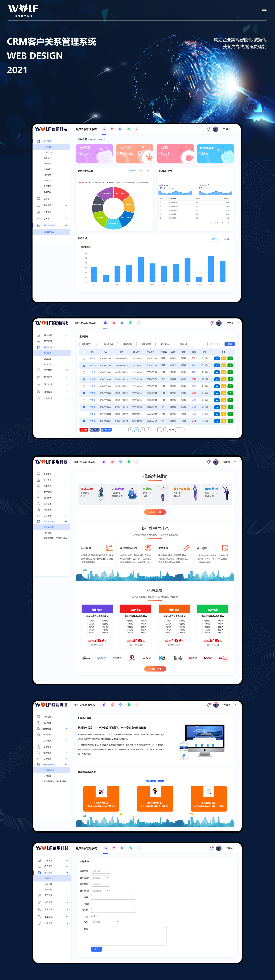The width and height of the screenshot is (275, 980).
Task: Click the document icon on the orange card
Action: [209, 792]
